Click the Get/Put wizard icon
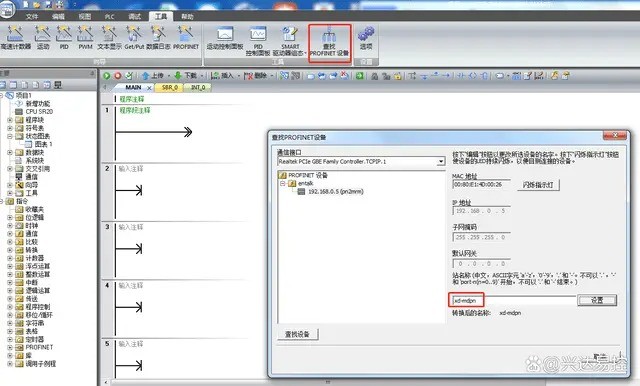 coord(134,38)
